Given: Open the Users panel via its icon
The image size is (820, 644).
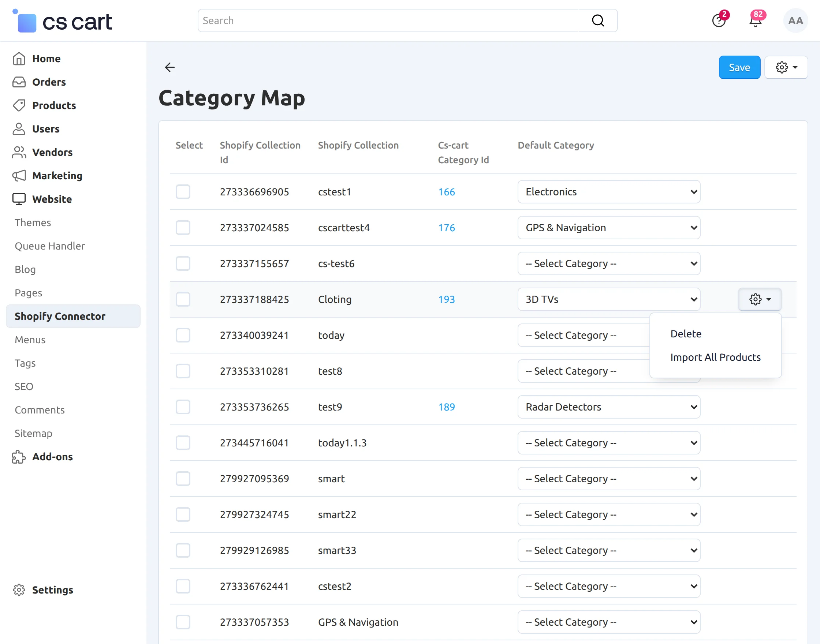Looking at the screenshot, I should click(19, 129).
